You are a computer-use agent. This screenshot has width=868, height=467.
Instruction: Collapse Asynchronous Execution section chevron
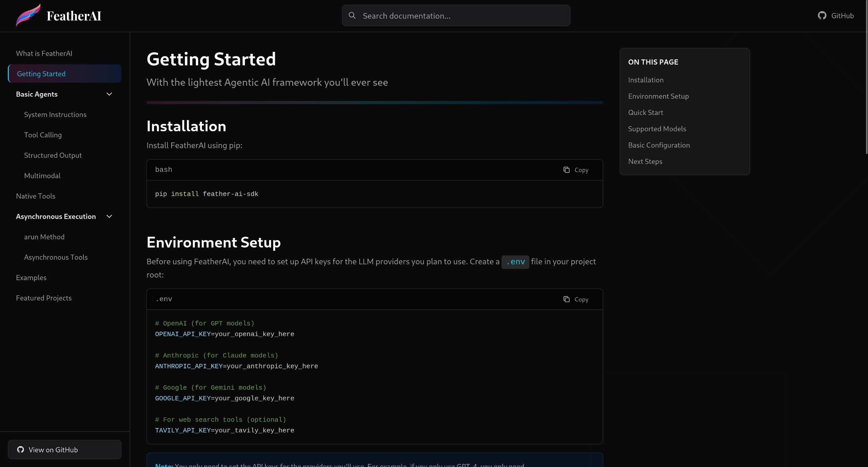pos(109,216)
